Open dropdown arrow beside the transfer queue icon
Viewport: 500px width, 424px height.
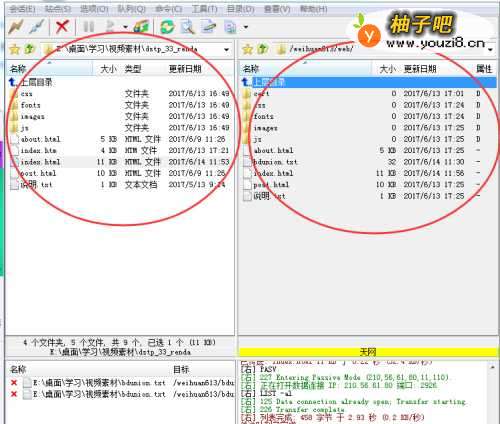tap(125, 27)
